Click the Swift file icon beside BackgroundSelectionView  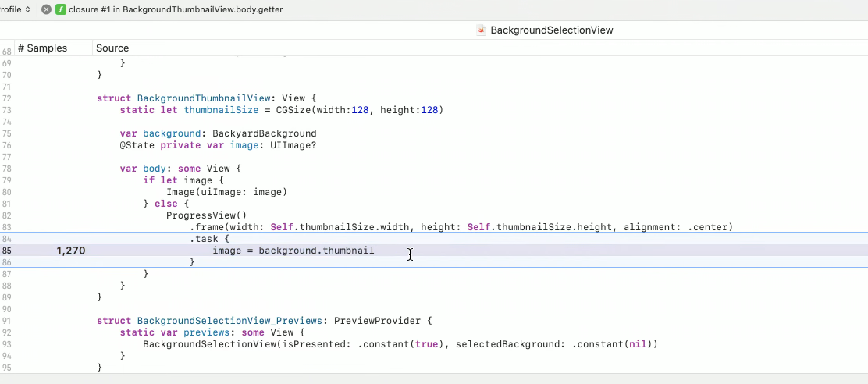click(482, 30)
